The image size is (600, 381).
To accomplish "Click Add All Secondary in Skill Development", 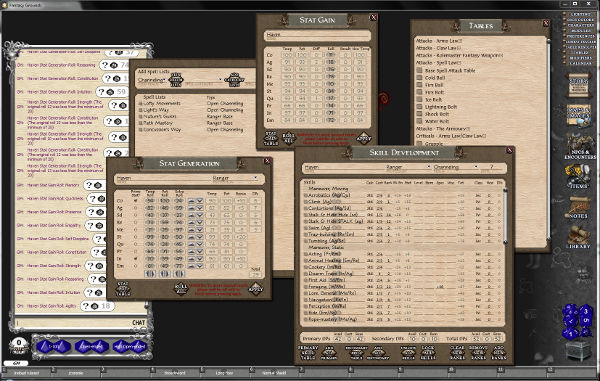I will (378, 353).
